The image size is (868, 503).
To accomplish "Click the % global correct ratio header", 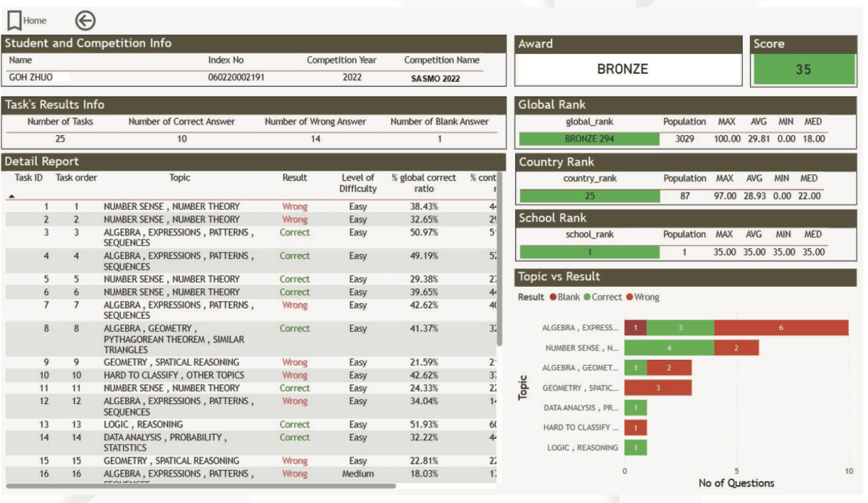I will point(424,183).
